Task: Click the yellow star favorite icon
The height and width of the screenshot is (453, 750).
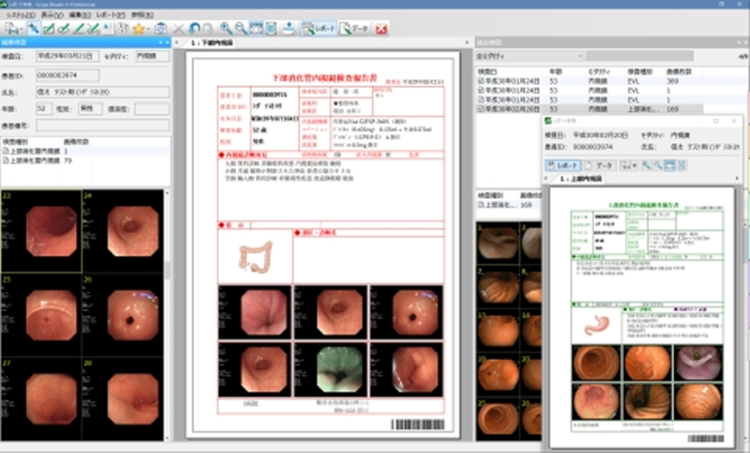Action: tap(138, 29)
